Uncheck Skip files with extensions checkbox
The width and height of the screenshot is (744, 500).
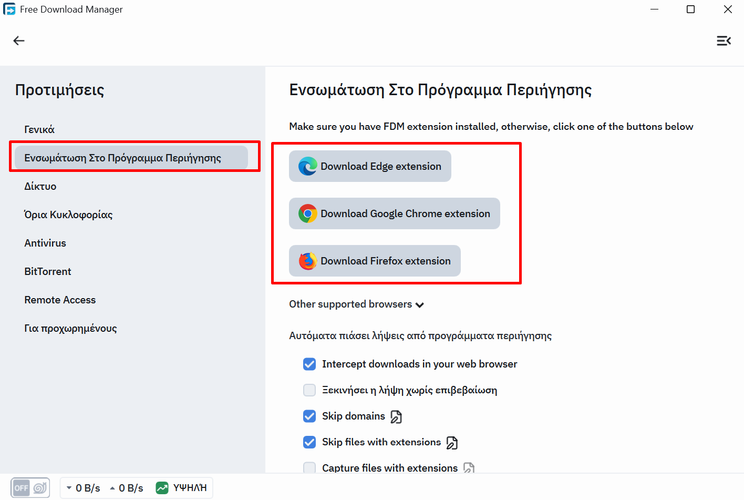[x=309, y=442]
